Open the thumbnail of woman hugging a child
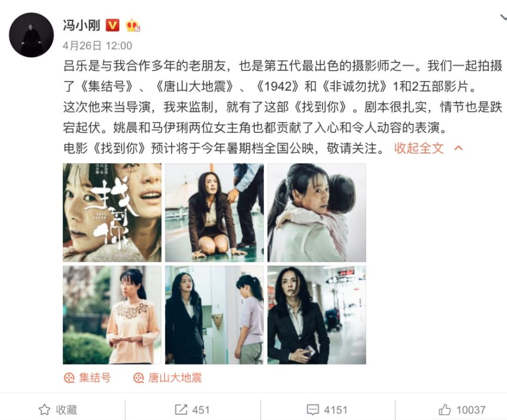Screen dimensions: 507x420 (316, 213)
